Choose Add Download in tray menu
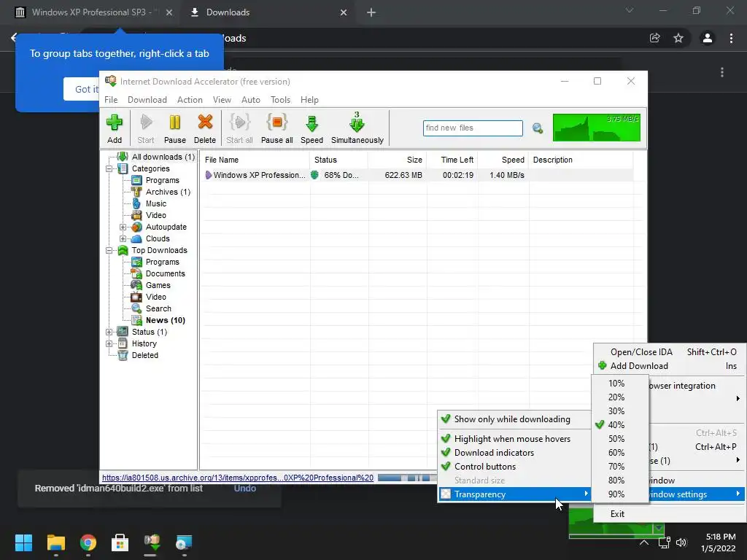This screenshot has height=560, width=747. pyautogui.click(x=670, y=366)
